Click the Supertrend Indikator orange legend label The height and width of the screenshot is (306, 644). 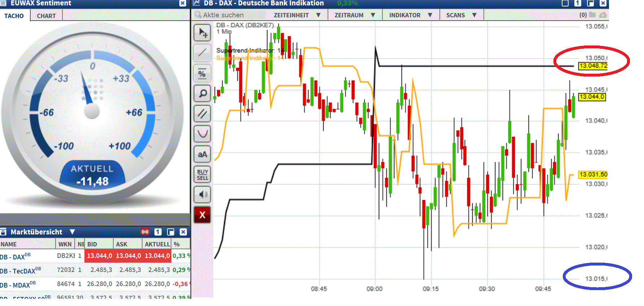250,58
